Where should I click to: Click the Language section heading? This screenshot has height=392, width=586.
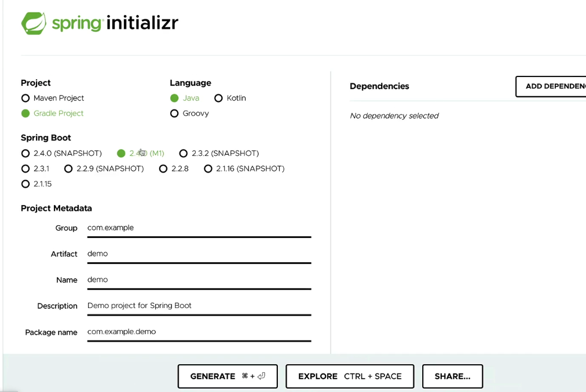click(191, 83)
